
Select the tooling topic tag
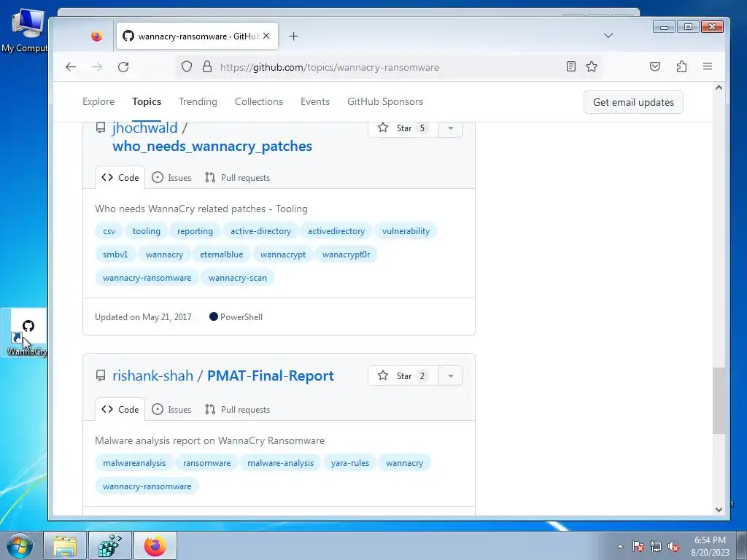(146, 231)
